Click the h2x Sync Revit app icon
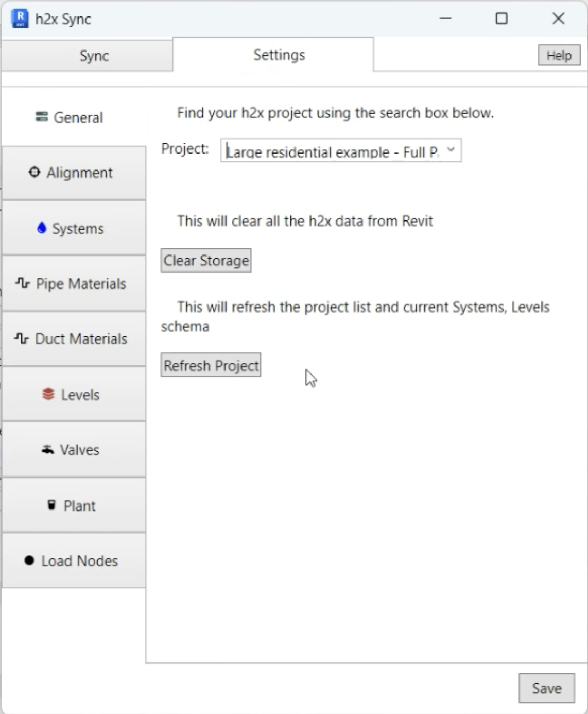588x714 pixels. tap(20, 19)
